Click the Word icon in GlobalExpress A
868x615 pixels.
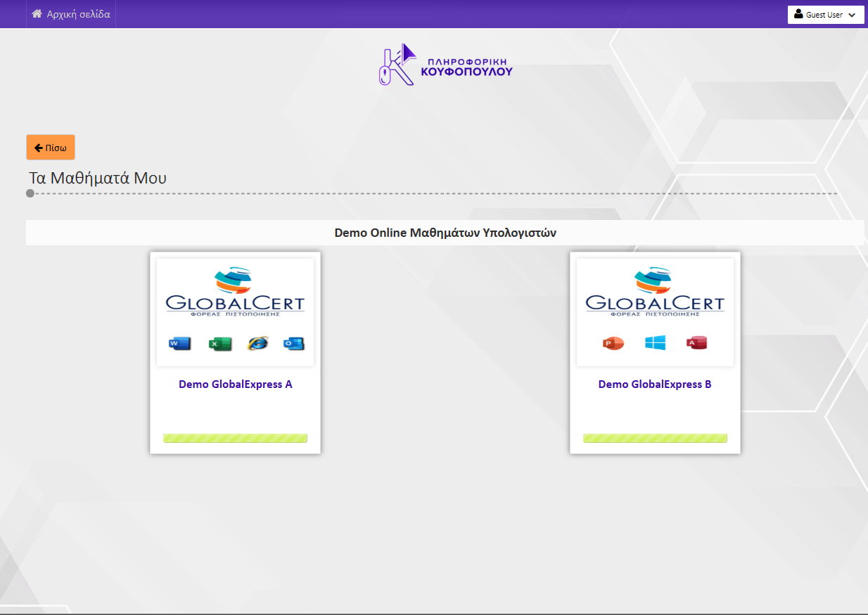(x=180, y=344)
